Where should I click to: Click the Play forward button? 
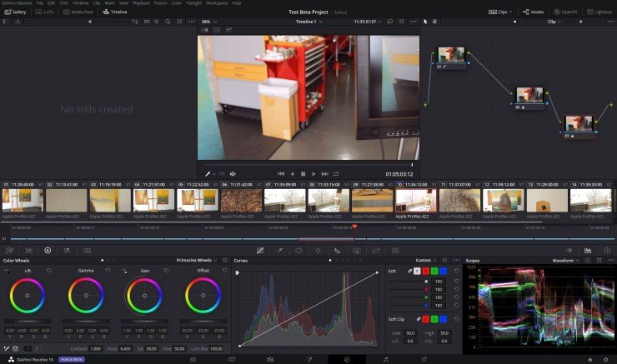(x=314, y=173)
